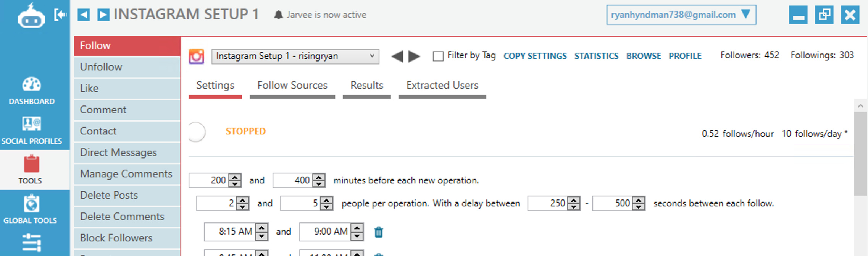This screenshot has height=256, width=868.
Task: Go to next account using right arrow
Action: pyautogui.click(x=414, y=57)
